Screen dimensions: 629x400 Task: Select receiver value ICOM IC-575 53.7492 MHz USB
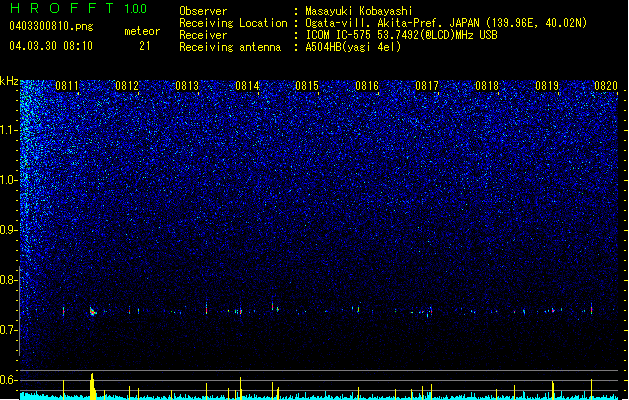(402, 35)
